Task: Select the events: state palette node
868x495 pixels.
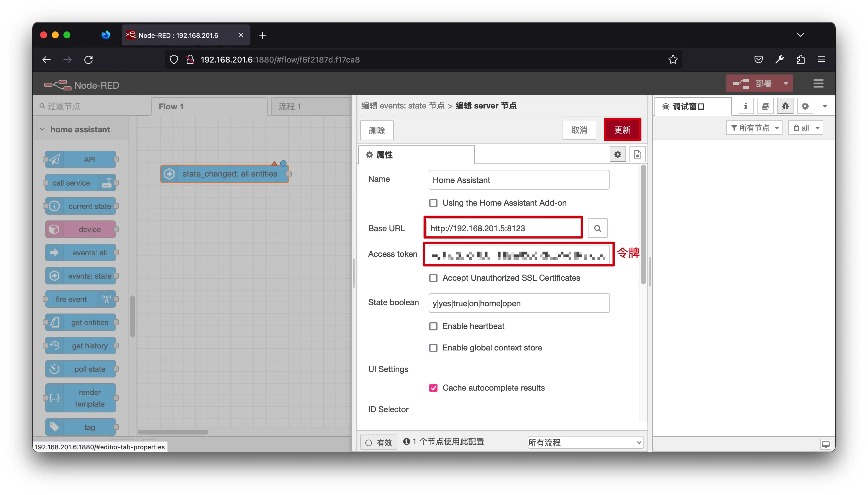Action: click(81, 276)
